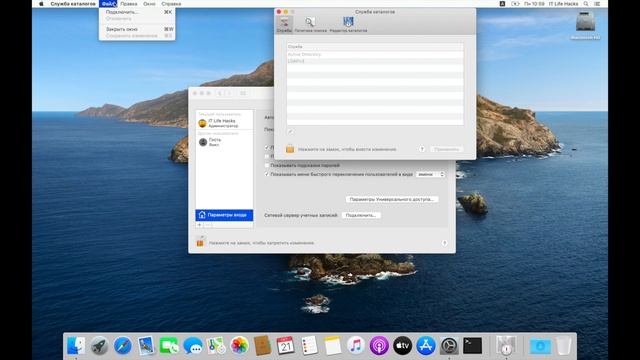
Task: Click Параметры Универсального доступа… button
Action: (392, 199)
